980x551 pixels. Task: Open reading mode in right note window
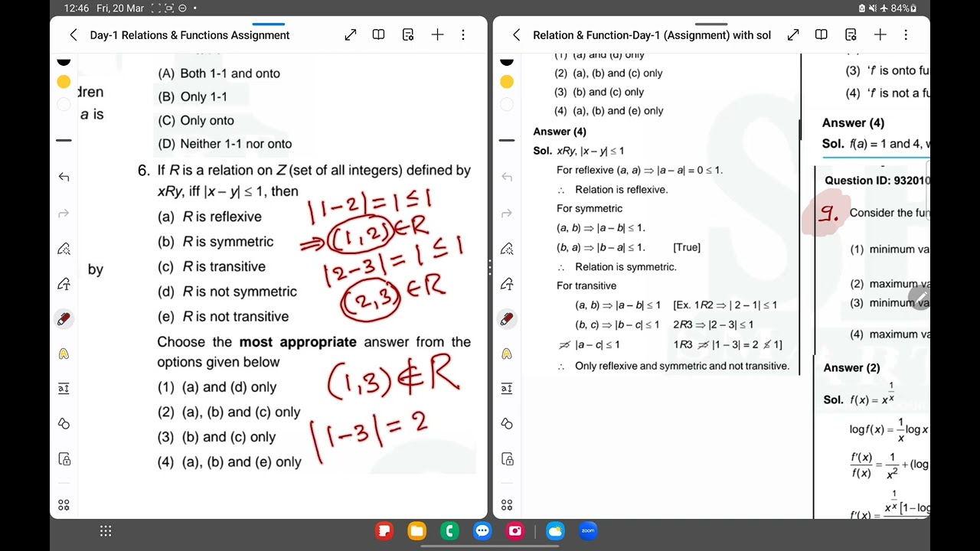click(821, 35)
